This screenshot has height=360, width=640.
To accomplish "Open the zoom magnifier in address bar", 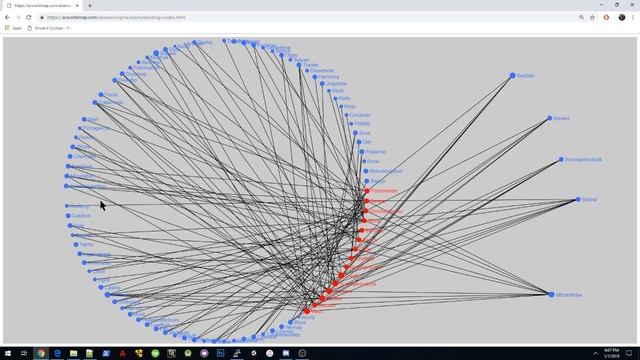I will click(x=581, y=18).
